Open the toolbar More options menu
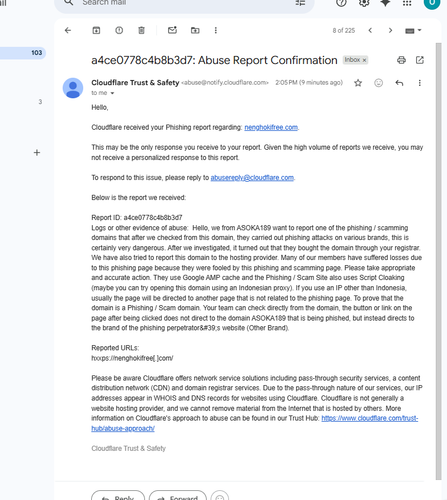Viewport: 447px width, 500px height. [x=216, y=30]
